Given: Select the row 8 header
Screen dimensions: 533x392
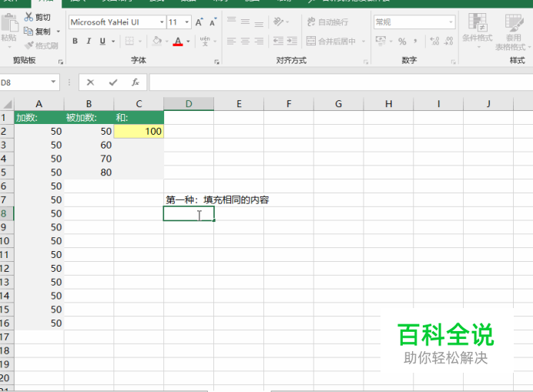Looking at the screenshot, I should pos(6,213).
